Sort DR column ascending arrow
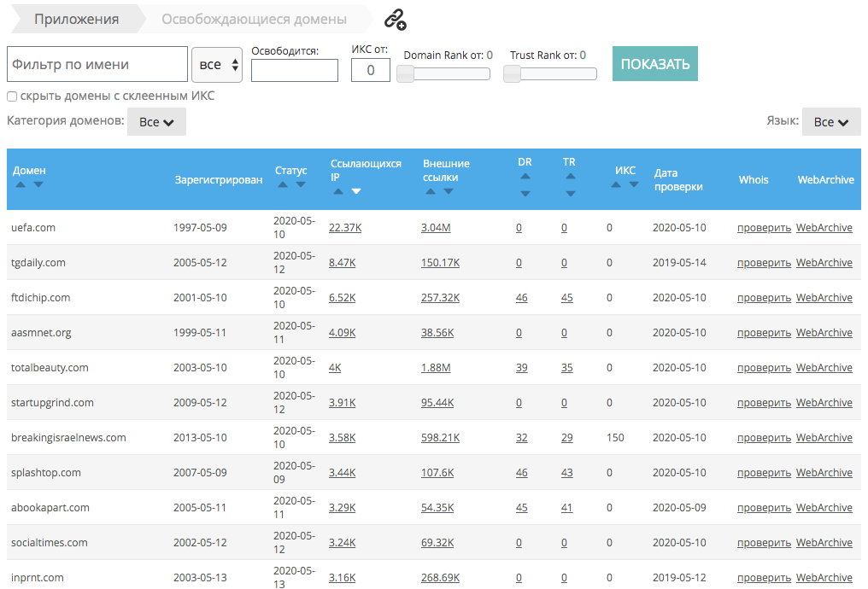 point(525,177)
